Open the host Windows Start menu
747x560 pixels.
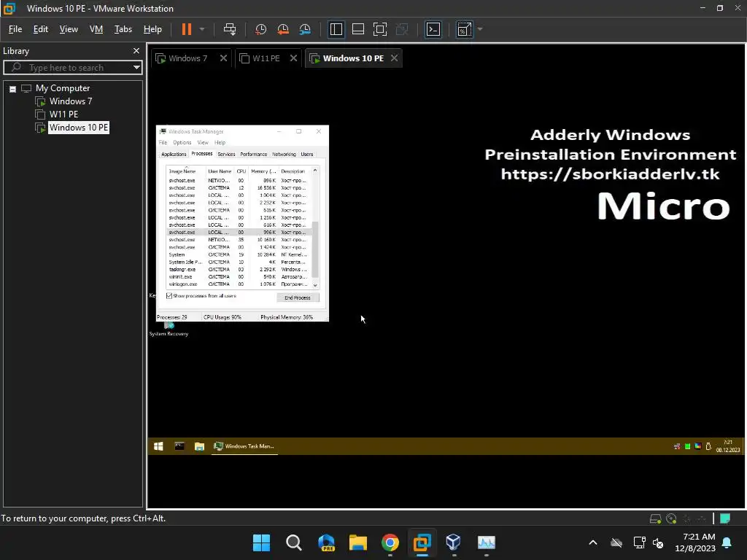pos(261,542)
